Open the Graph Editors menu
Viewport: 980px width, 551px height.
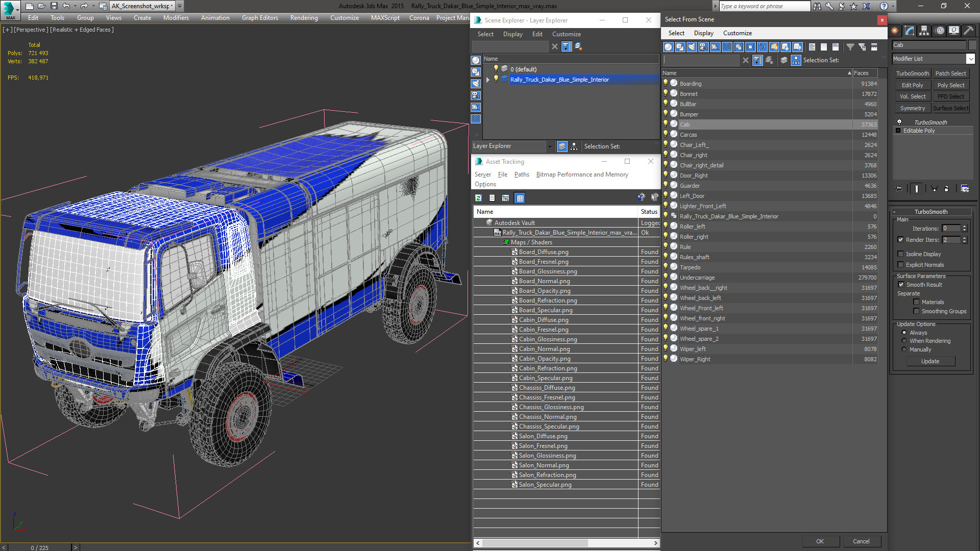coord(260,18)
